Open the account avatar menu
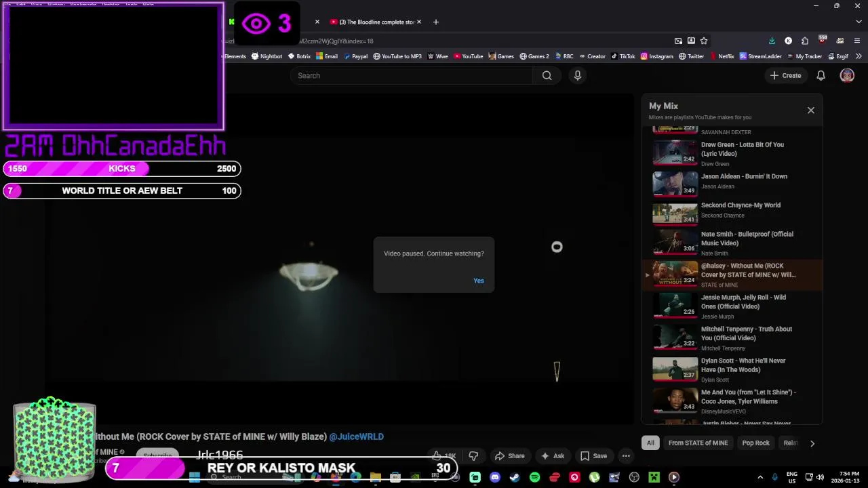 tap(847, 76)
